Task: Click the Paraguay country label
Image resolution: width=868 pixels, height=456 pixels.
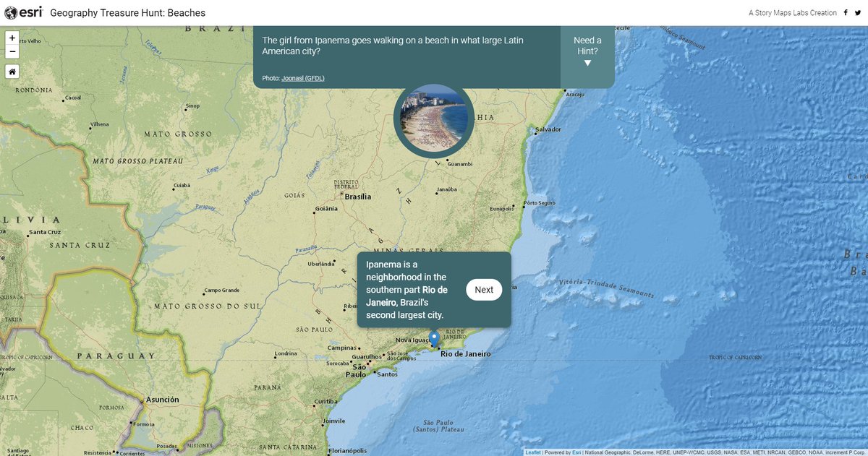Action: coord(116,356)
